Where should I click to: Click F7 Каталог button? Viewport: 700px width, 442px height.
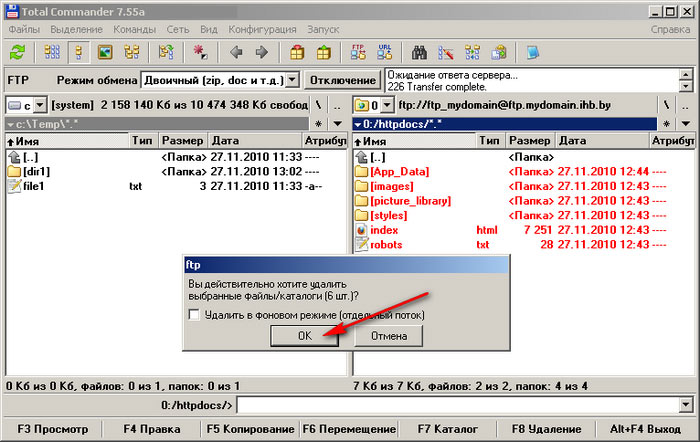point(448,429)
